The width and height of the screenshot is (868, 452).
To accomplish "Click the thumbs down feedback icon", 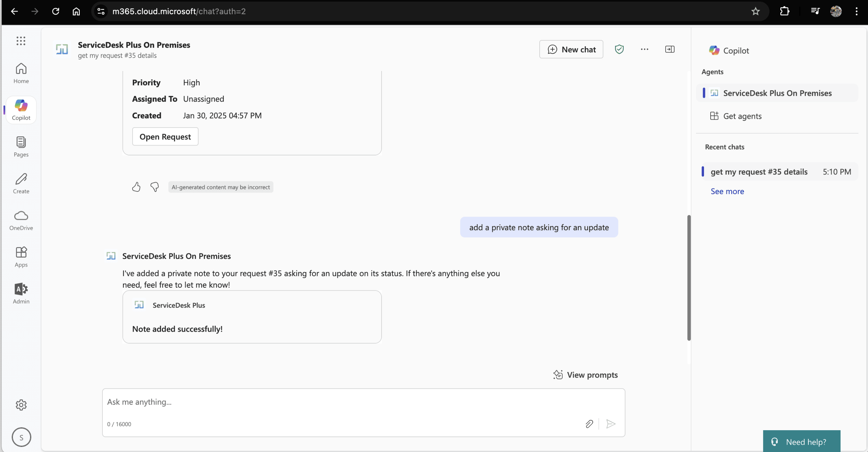I will coord(155,187).
